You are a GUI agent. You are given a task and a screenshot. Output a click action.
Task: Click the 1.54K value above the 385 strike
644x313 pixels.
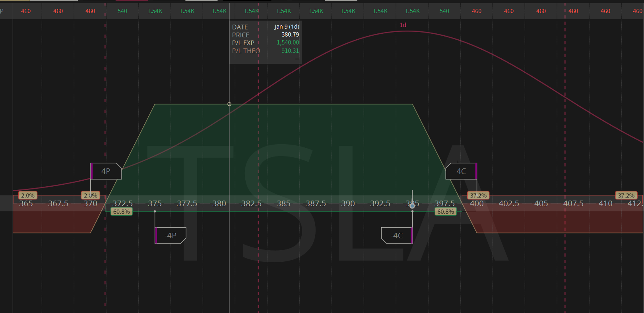pos(283,11)
